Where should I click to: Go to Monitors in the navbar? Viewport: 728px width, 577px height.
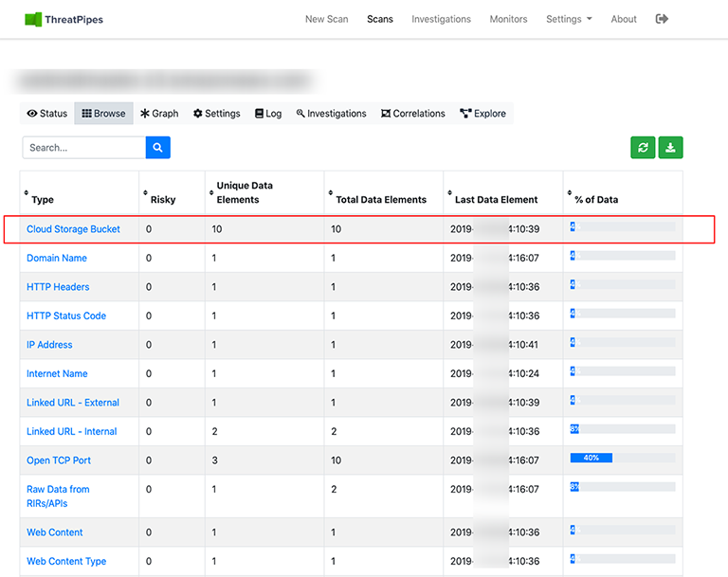click(509, 19)
